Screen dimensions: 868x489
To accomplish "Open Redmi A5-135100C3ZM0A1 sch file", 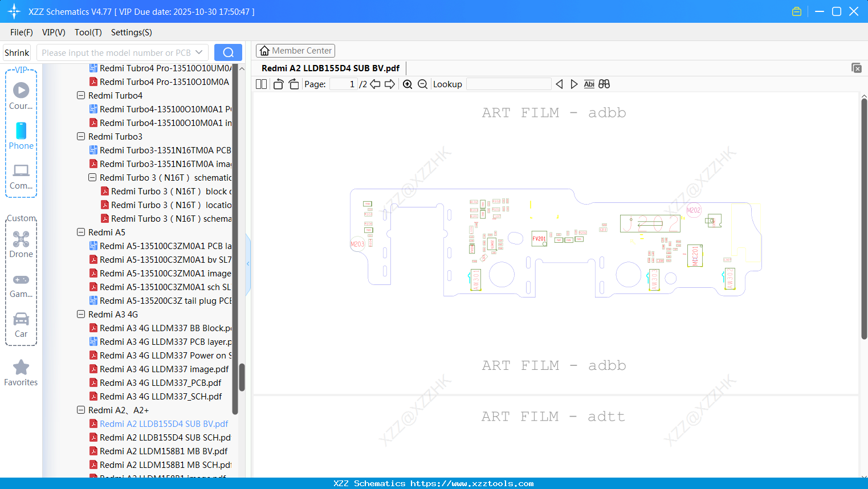I will 161,287.
